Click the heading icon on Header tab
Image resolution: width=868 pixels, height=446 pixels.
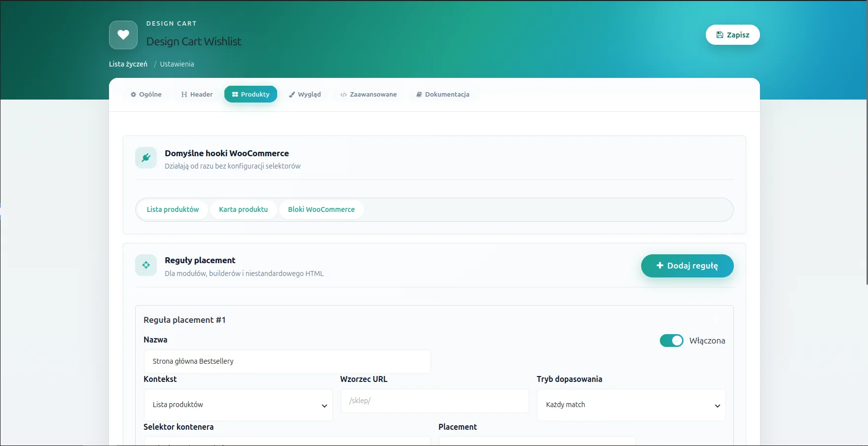pyautogui.click(x=184, y=95)
